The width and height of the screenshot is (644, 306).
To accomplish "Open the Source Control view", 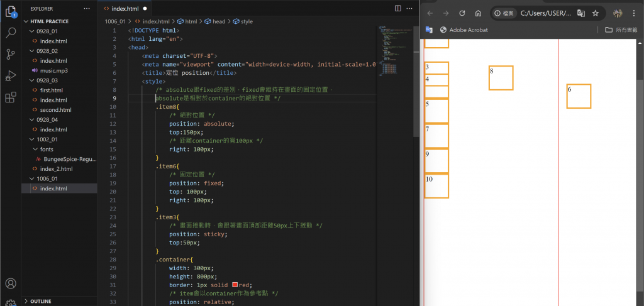I will 11,54.
